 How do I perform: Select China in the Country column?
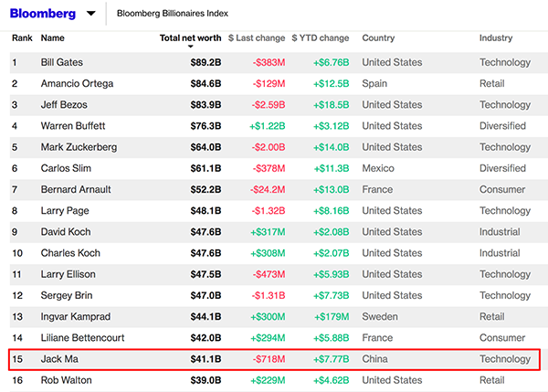point(375,359)
